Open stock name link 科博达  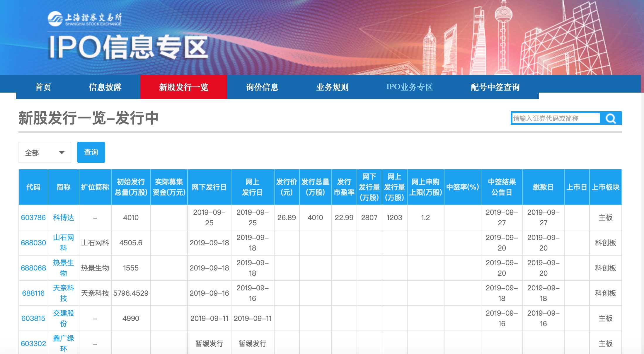[63, 217]
